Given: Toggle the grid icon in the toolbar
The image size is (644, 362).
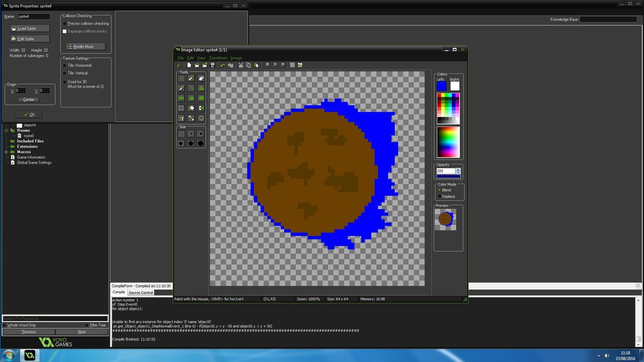Looking at the screenshot, I should (x=292, y=65).
